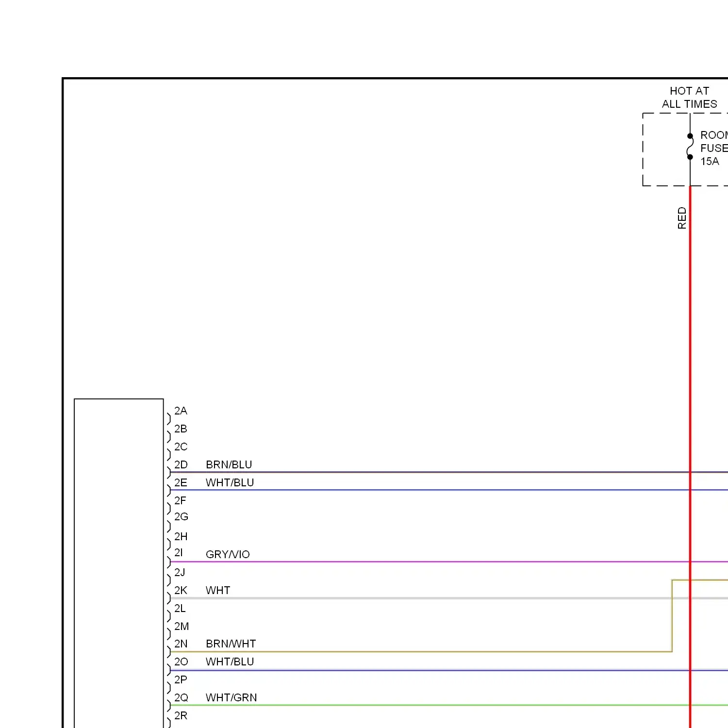
Task: Select connector pin 2L label
Action: tap(180, 608)
